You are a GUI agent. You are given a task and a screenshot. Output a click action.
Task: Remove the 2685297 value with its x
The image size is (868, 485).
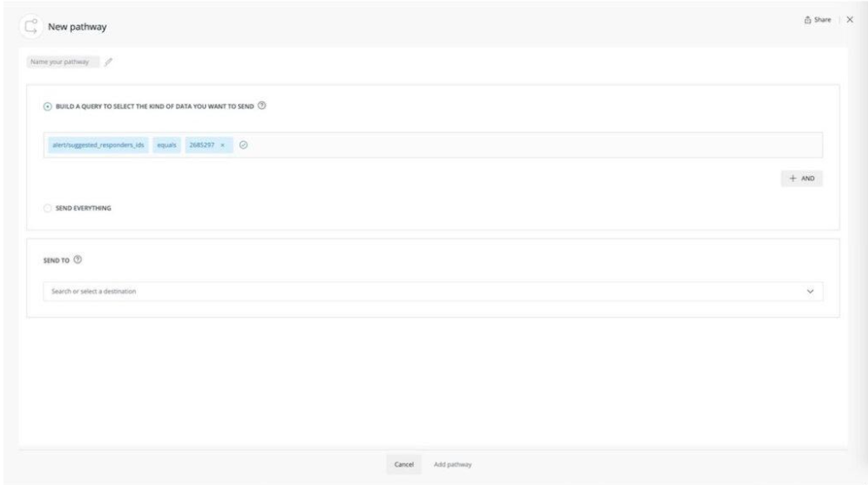[223, 145]
